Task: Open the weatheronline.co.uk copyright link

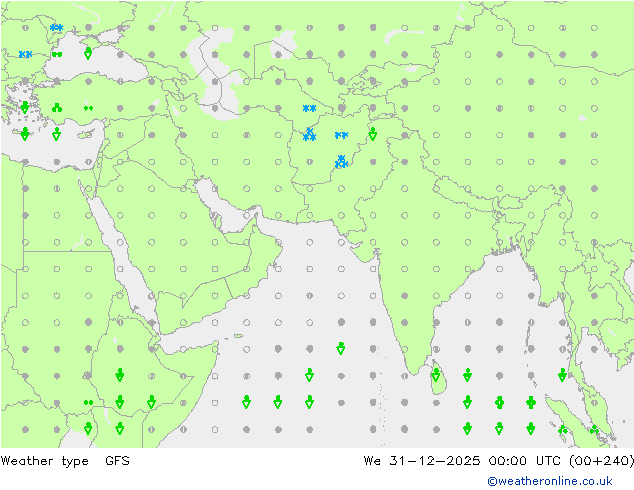Action: coord(550,481)
